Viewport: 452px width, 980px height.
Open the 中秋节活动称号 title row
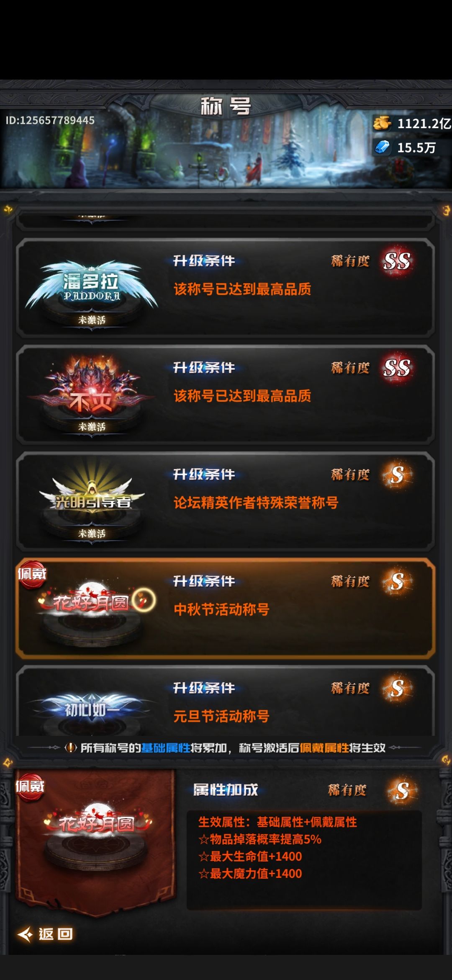[226, 608]
